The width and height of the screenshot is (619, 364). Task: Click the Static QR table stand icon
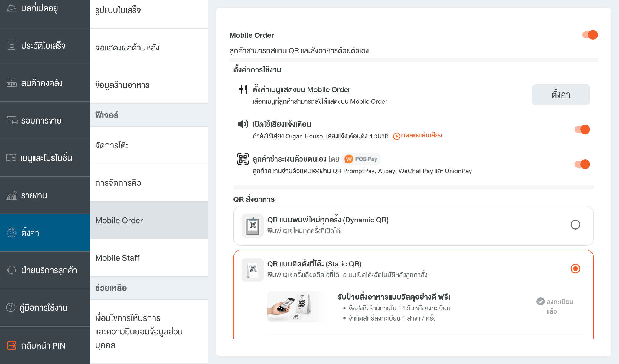[252, 270]
